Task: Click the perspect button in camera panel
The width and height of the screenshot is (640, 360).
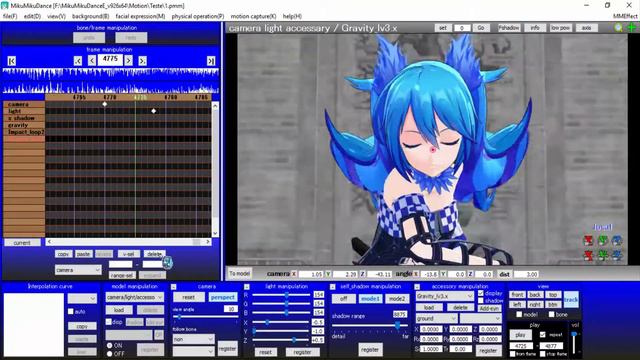Action: (x=223, y=297)
